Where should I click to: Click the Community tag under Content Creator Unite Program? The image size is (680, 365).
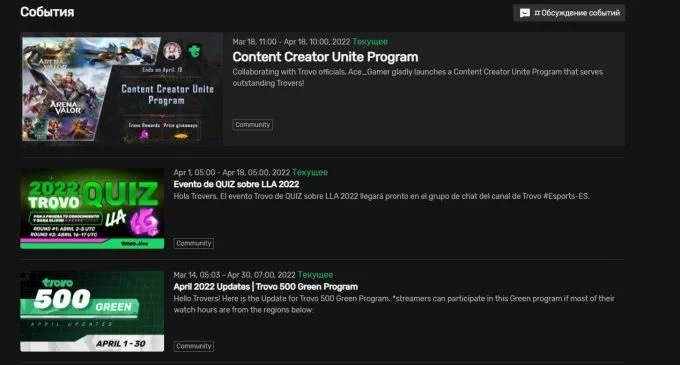tap(252, 125)
